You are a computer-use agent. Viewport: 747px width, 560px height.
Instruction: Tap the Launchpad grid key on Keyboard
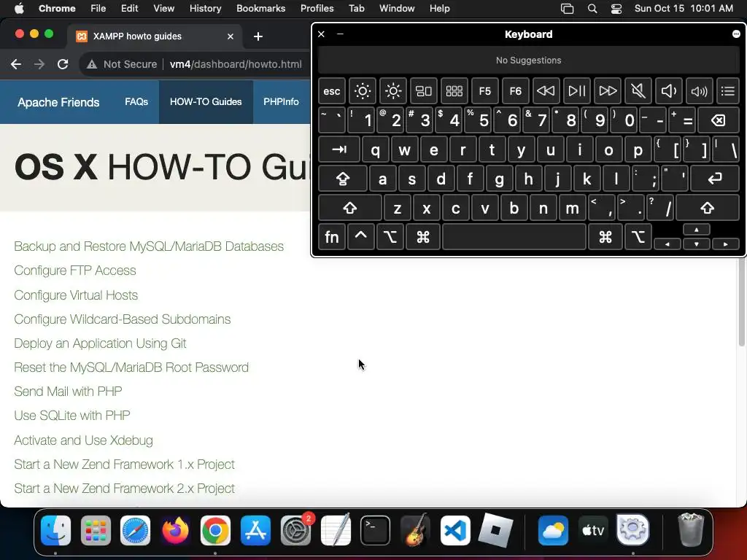[454, 91]
